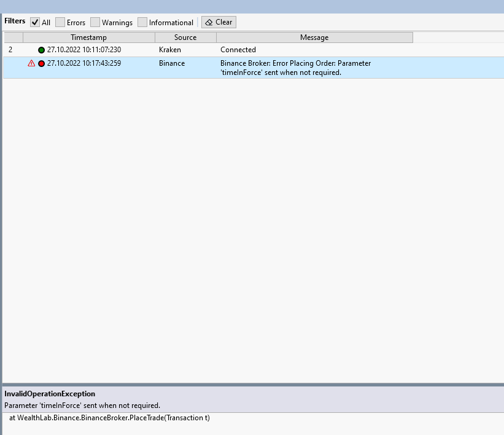Click the InvalidOperationException heading in details pane
Image resolution: width=504 pixels, height=435 pixels.
point(50,393)
